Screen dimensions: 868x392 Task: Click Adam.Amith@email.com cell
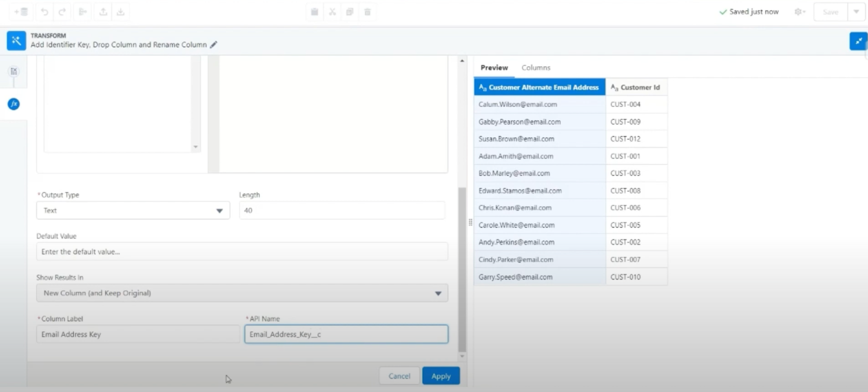(540, 156)
